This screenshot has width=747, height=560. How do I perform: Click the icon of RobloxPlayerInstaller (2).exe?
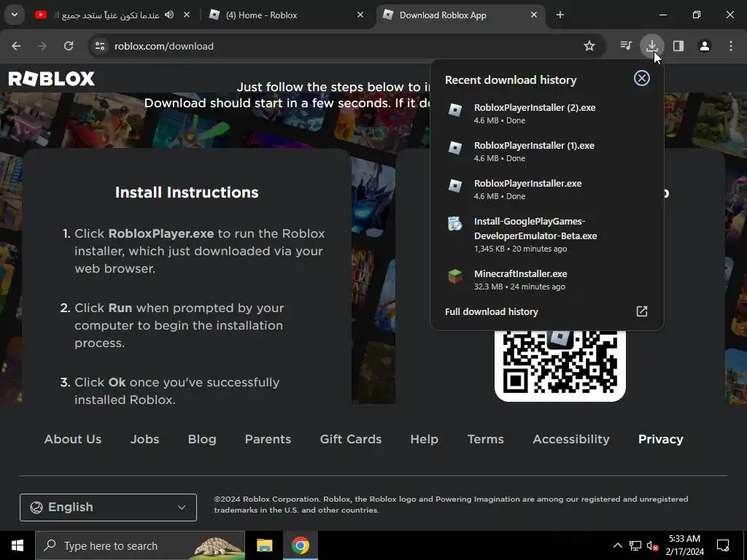[455, 109]
